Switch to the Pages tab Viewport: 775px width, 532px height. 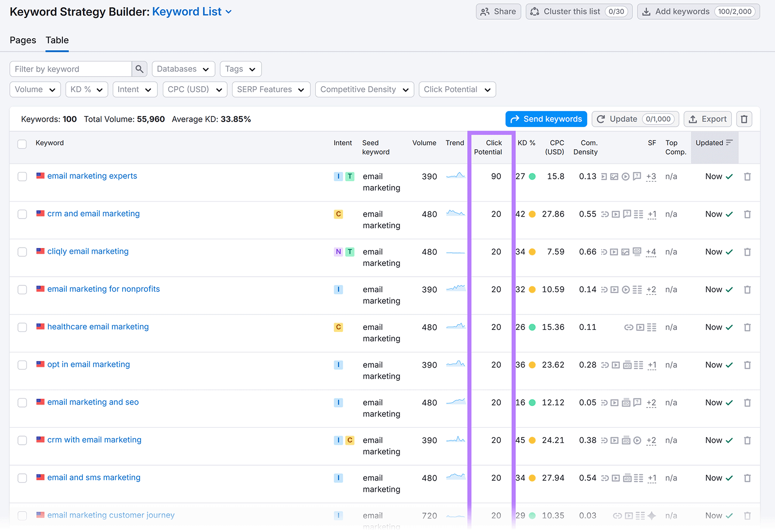22,40
